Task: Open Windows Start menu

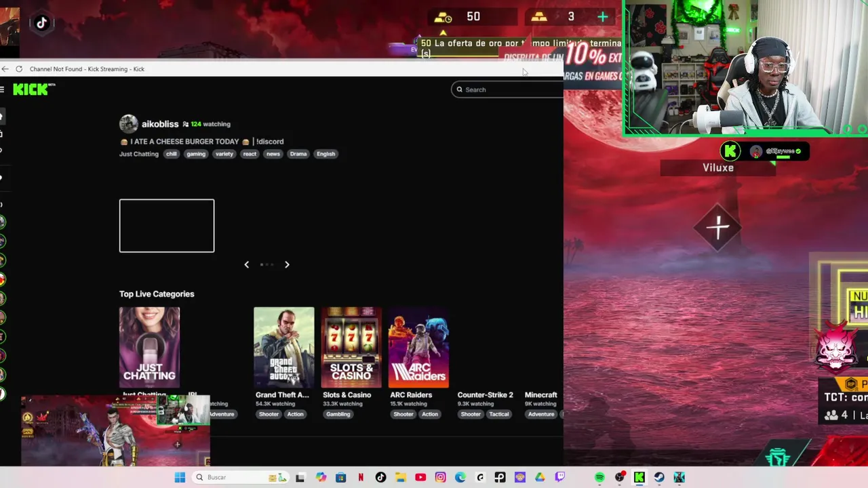Action: (x=180, y=477)
